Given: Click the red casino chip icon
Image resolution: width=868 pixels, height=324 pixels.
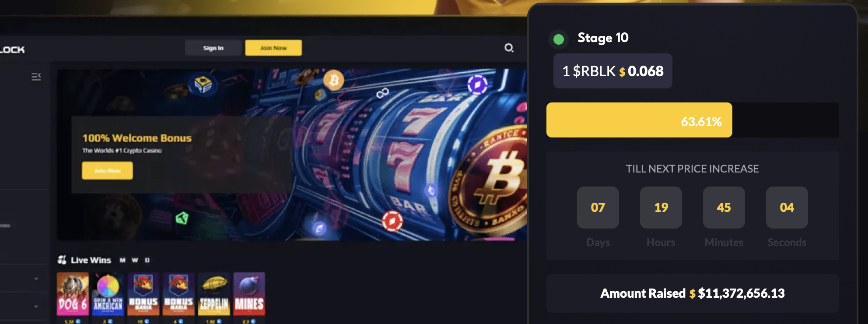Looking at the screenshot, I should (392, 221).
